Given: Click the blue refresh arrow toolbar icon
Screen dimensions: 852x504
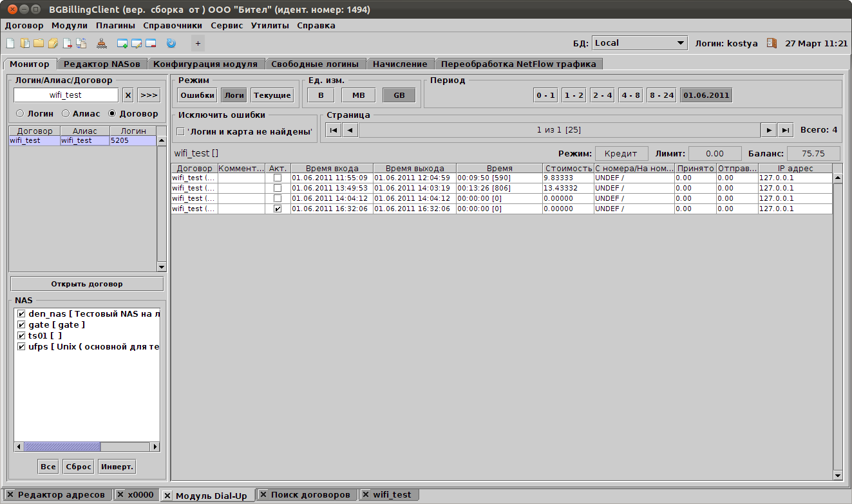Looking at the screenshot, I should [171, 44].
